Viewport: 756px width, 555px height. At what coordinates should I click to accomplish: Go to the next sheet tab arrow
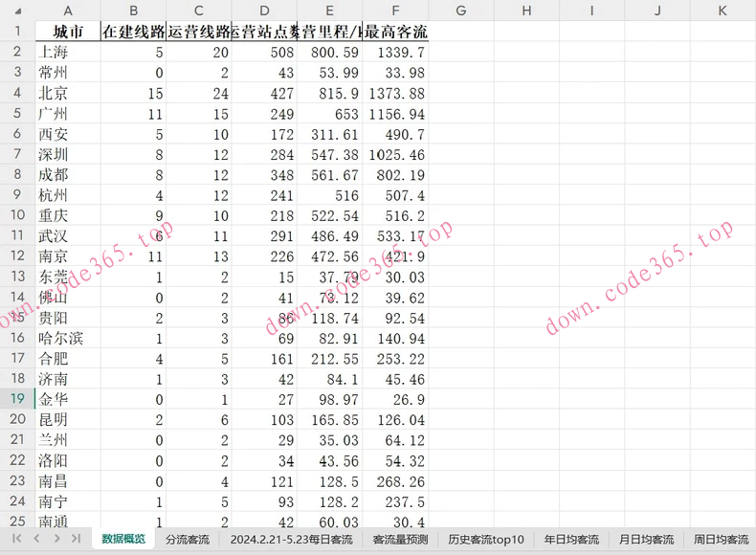pos(56,538)
